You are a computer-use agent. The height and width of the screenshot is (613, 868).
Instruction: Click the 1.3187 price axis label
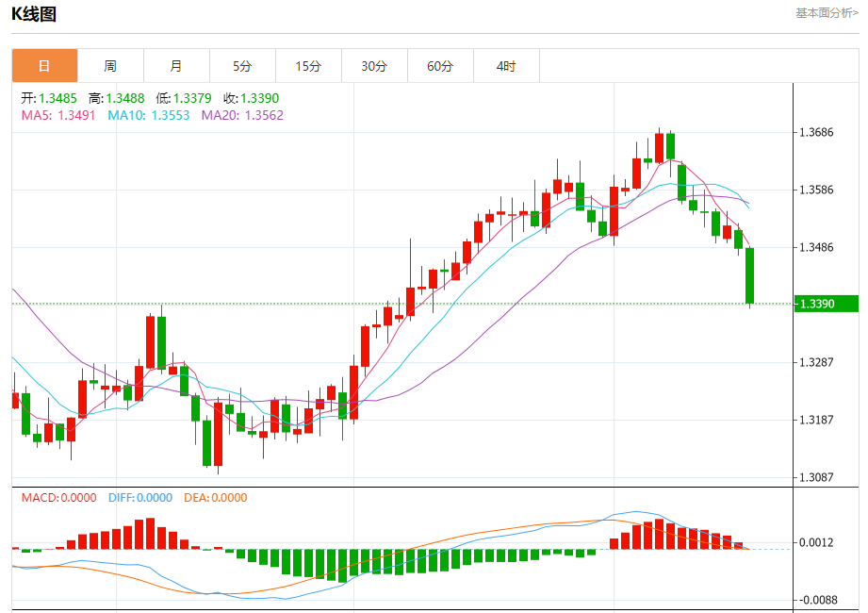click(816, 420)
